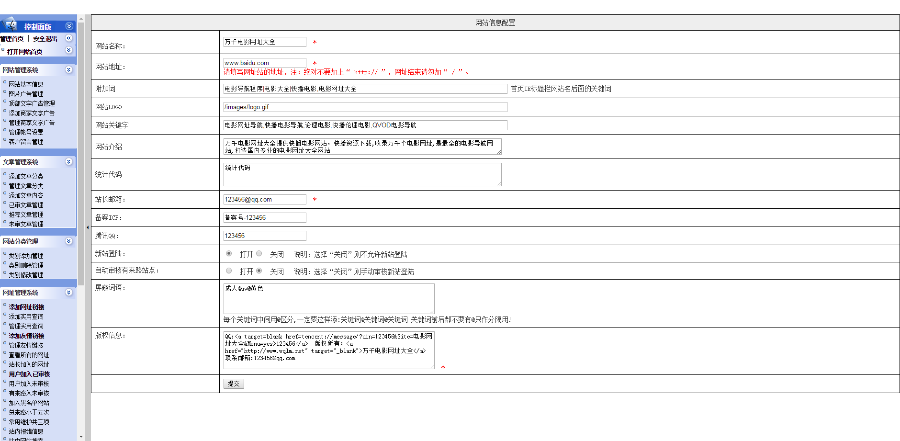Click the 网站介绍 description textarea
Viewport: 900px width, 441px height.
[x=363, y=146]
